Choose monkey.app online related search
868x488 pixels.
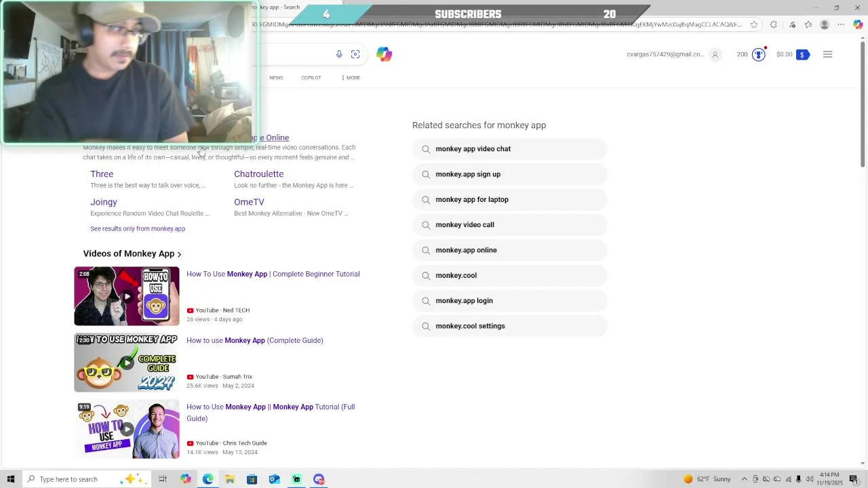pyautogui.click(x=509, y=250)
